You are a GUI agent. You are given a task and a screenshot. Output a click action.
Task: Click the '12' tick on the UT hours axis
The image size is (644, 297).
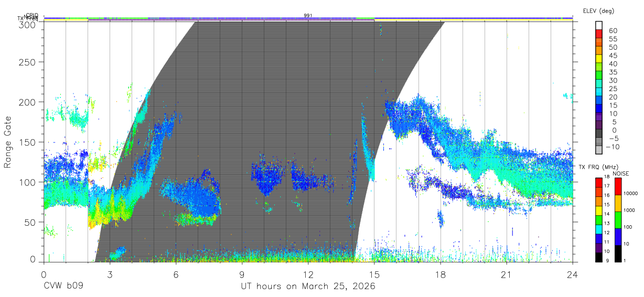click(x=308, y=274)
